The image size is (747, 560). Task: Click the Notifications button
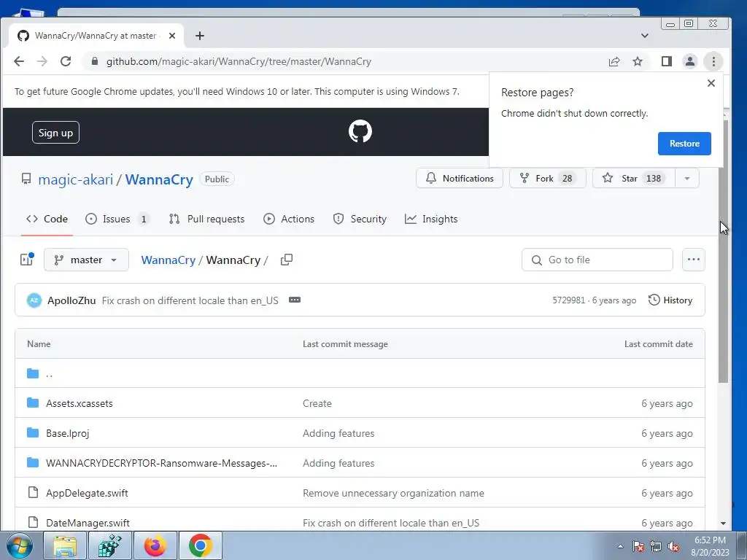coord(460,178)
